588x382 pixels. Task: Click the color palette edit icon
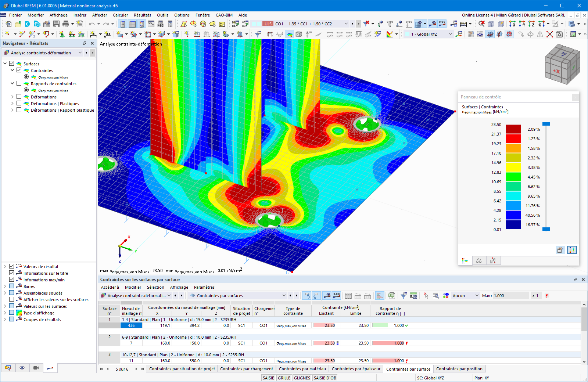point(390,34)
